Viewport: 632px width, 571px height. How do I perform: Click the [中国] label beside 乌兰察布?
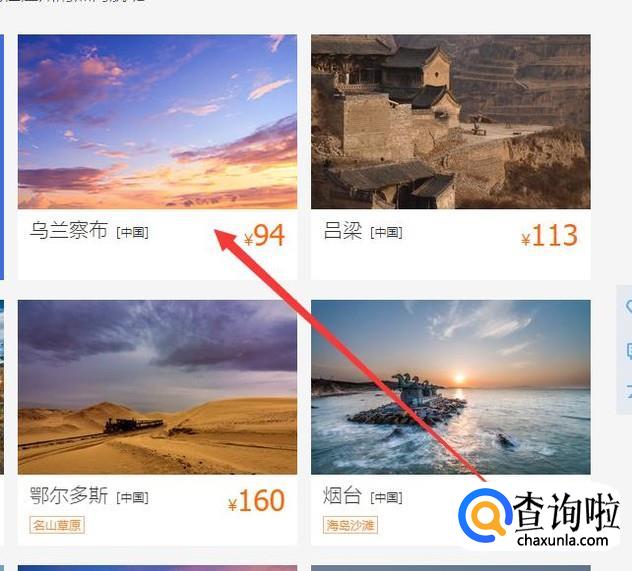point(133,233)
